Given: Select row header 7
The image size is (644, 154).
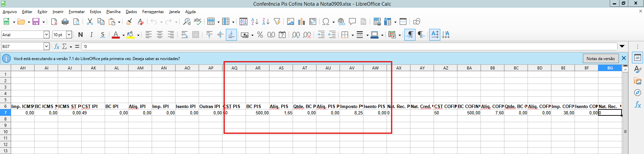Looking at the screenshot, I should click(5, 113).
